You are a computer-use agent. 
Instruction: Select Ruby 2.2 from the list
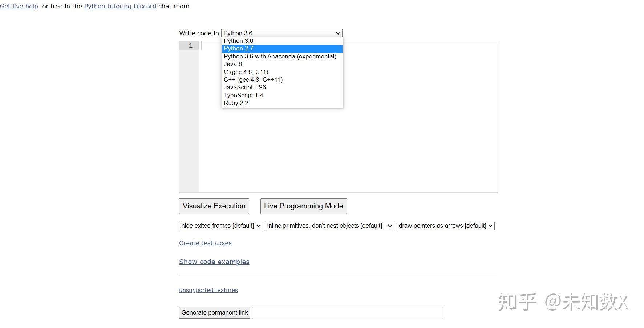tap(236, 103)
